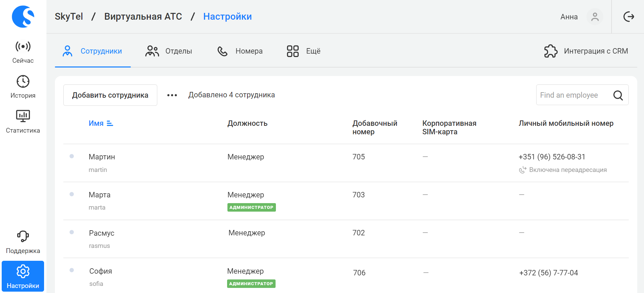Click the search magnifier icon
Screen dimensions: 644x293
click(x=618, y=95)
